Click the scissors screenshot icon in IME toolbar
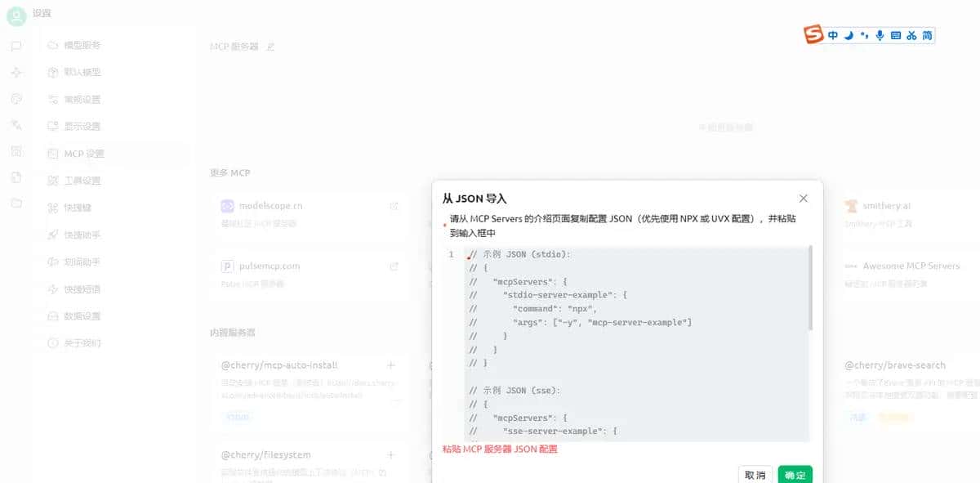 click(x=912, y=36)
